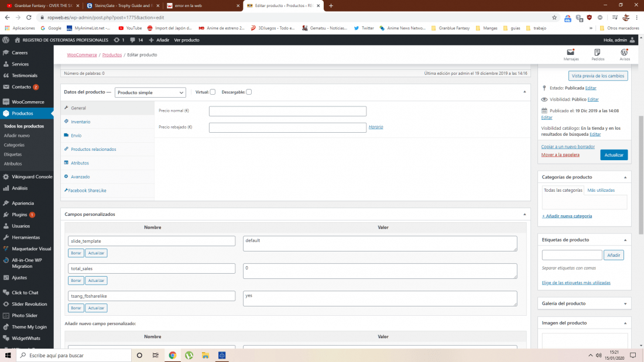Open the Pedidos orders icon

(x=598, y=54)
